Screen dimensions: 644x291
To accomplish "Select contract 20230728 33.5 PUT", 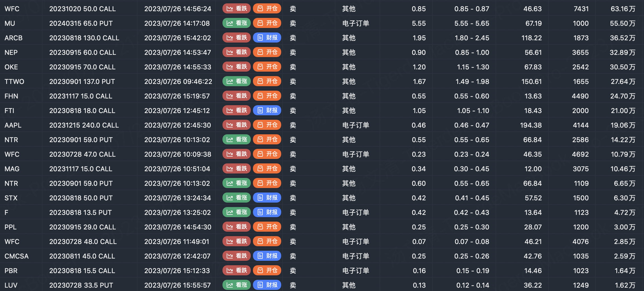I will point(81,285).
